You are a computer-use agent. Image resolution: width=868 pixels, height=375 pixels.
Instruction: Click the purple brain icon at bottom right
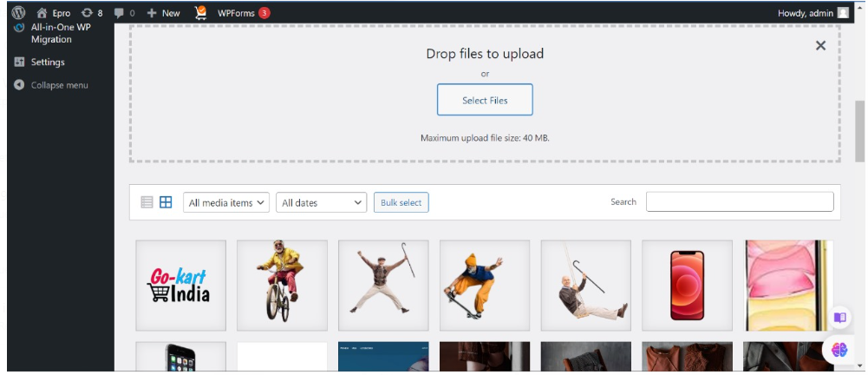pos(839,349)
